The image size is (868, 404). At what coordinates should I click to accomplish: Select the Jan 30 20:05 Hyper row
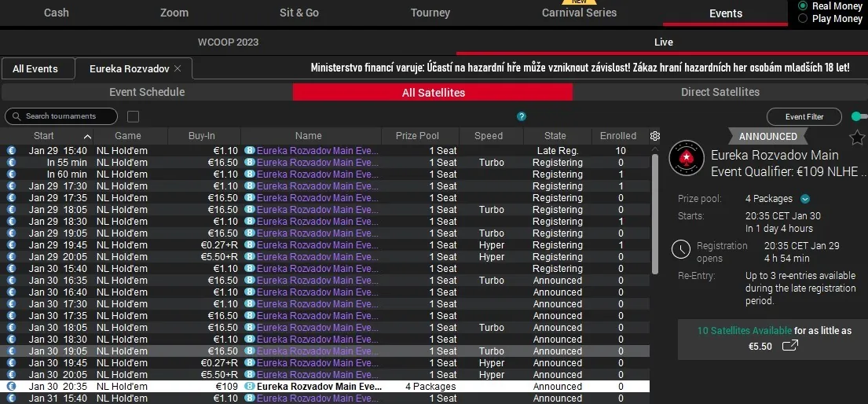pos(325,375)
